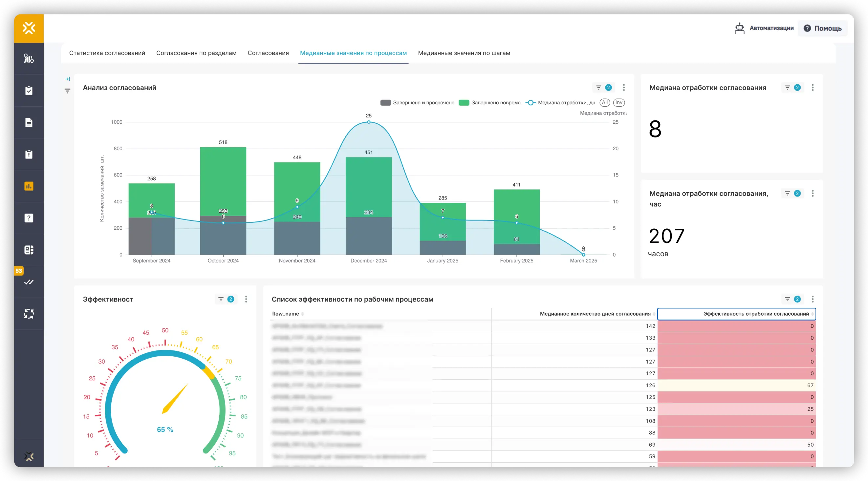The height and width of the screenshot is (481, 868).
Task: Click the double-checkmark icon with badge 53
Action: pyautogui.click(x=29, y=282)
